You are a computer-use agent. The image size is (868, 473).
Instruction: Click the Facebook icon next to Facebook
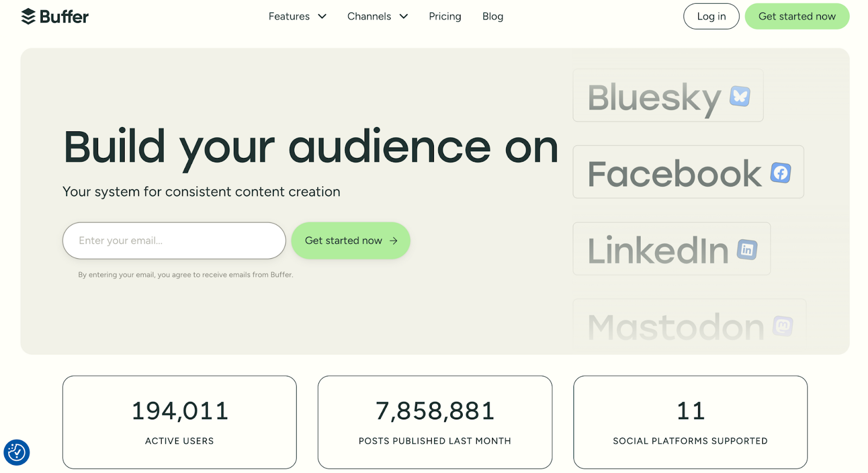[x=781, y=173]
